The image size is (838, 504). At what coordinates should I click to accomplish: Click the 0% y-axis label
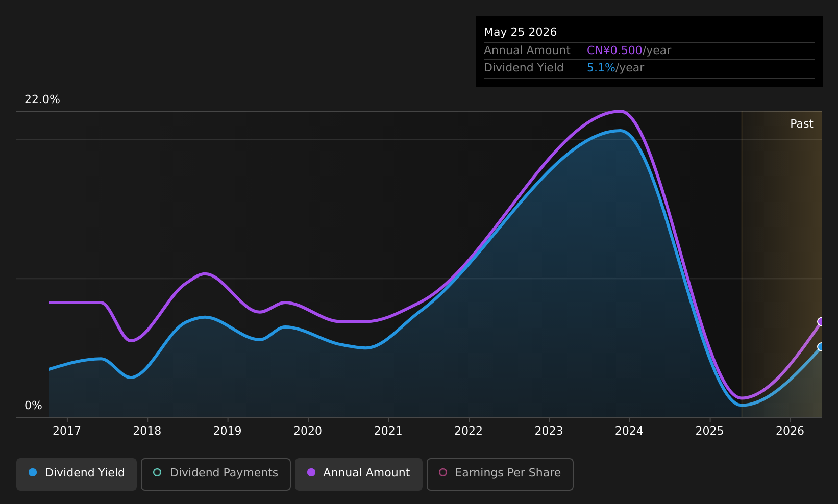pyautogui.click(x=34, y=406)
